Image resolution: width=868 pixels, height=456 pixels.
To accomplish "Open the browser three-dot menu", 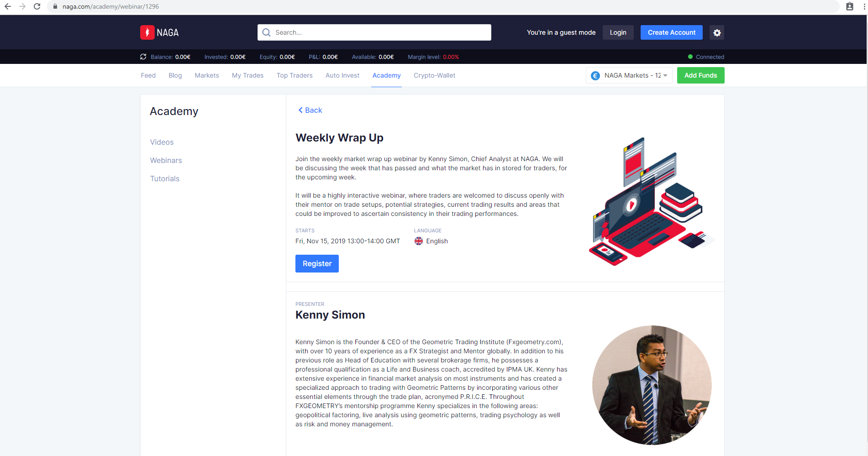I will click(x=864, y=6).
